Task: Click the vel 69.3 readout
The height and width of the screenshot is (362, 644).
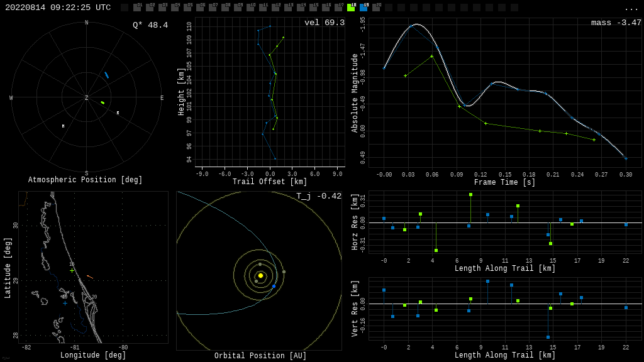Action: (324, 23)
